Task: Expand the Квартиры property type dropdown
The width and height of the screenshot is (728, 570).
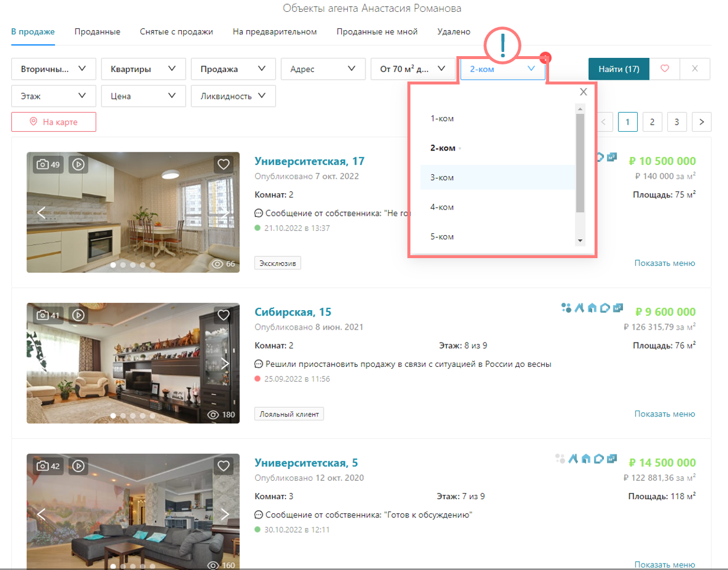Action: tap(143, 69)
